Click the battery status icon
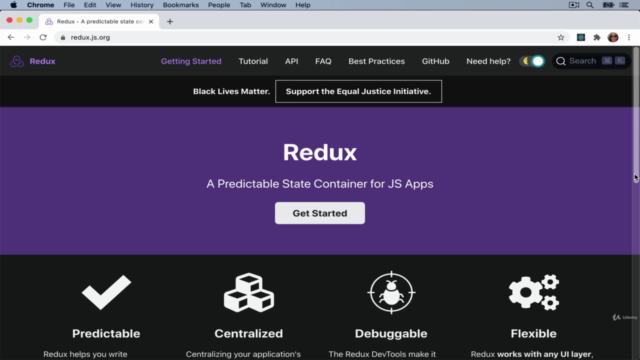Screen dimensions: 640x360 pos(608,5)
